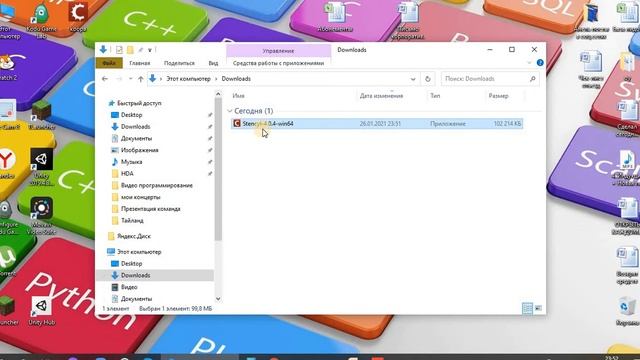Click Downloads in the address bar path
This screenshot has width=640, height=360.
click(x=236, y=79)
